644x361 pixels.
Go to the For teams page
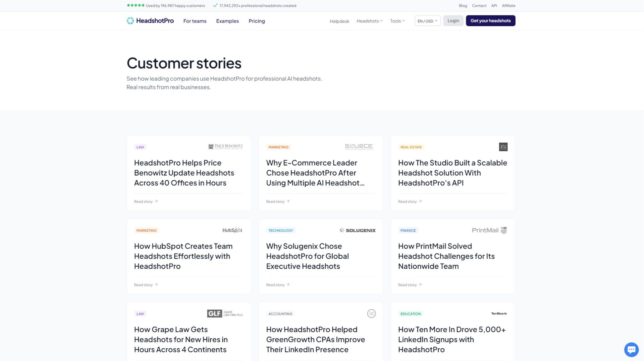coord(195,21)
